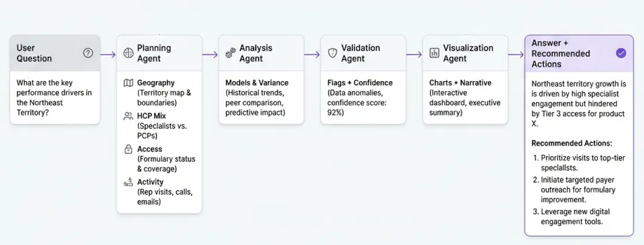Image resolution: width=644 pixels, height=245 pixels.
Task: Click the arrow between Planning and Analysis Agent
Action: click(x=210, y=55)
